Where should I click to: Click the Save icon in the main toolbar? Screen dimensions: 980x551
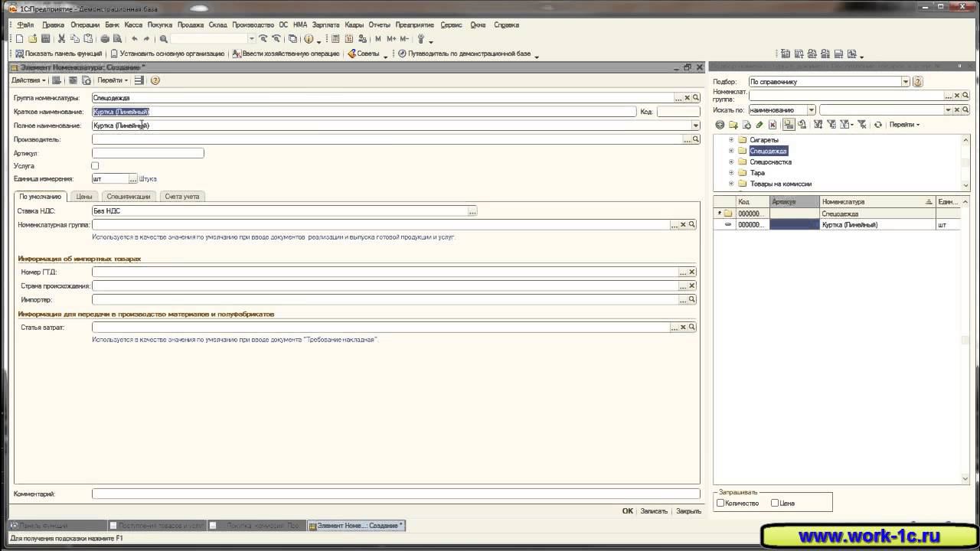click(x=45, y=39)
